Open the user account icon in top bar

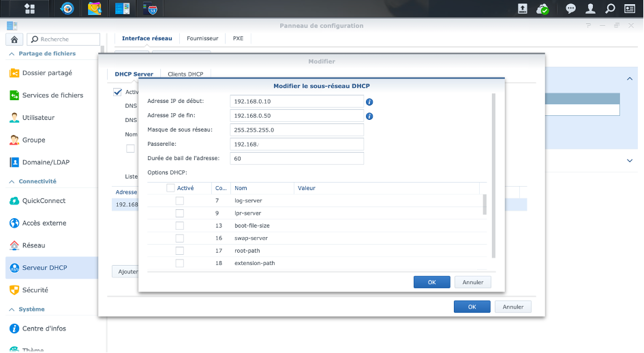click(x=591, y=9)
